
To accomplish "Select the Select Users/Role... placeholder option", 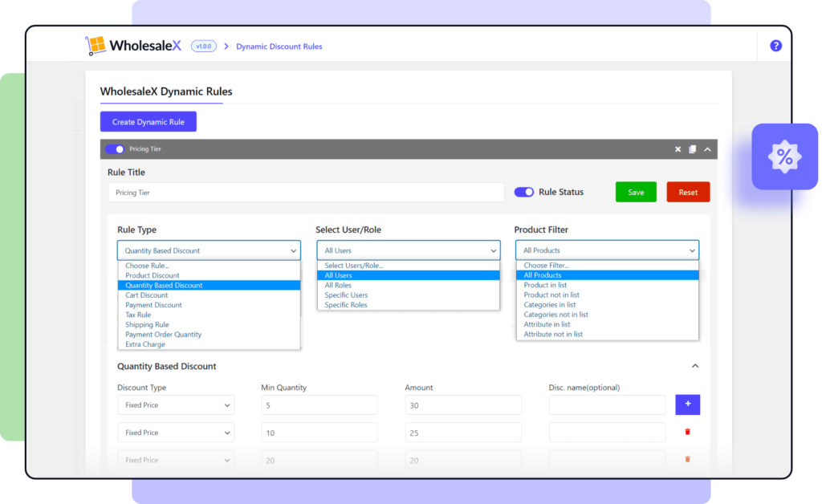I will point(409,266).
